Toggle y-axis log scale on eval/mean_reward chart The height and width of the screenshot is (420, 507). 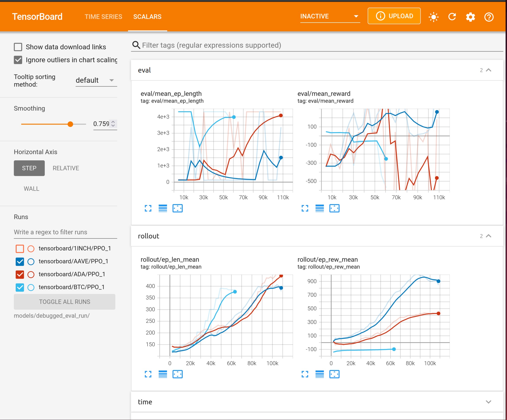[x=320, y=208]
